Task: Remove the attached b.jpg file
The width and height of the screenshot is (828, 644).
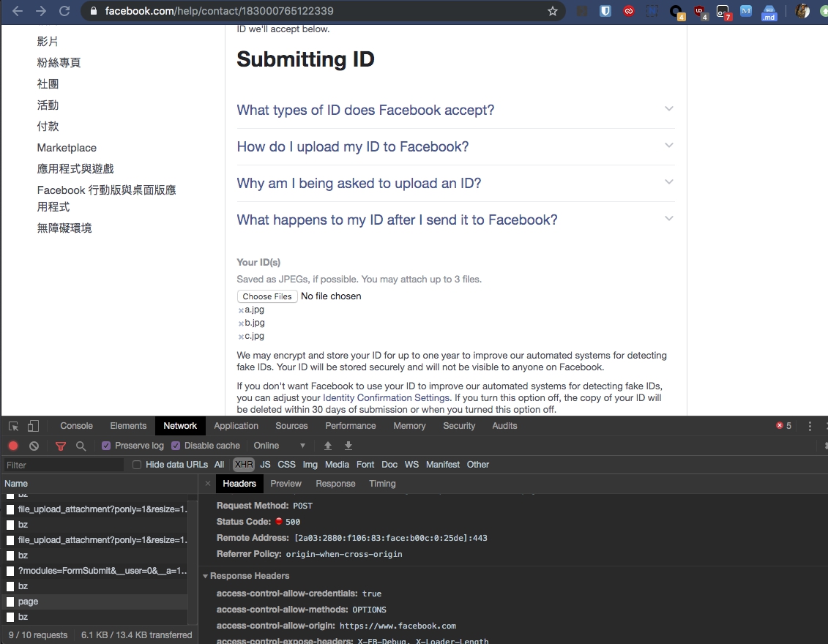Action: [241, 323]
